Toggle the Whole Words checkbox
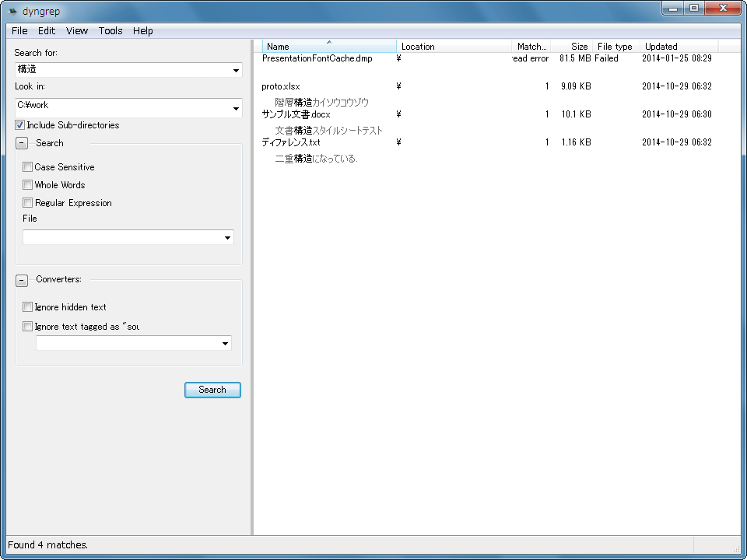 point(28,185)
